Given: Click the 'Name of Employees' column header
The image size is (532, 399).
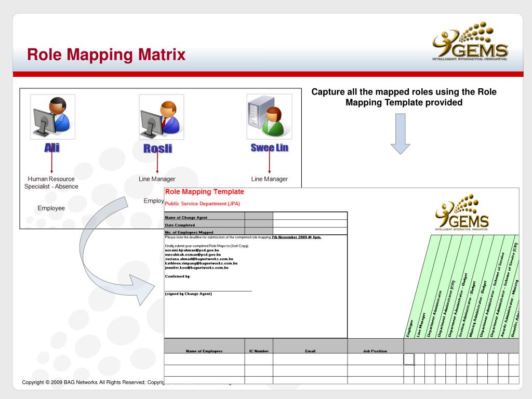Looking at the screenshot, I should [x=204, y=351].
